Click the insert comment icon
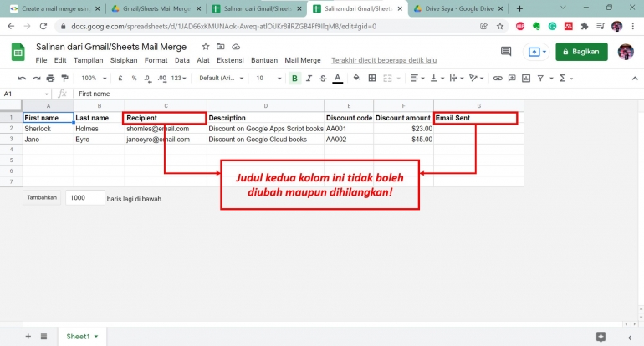The height and width of the screenshot is (346, 644). pos(512,78)
